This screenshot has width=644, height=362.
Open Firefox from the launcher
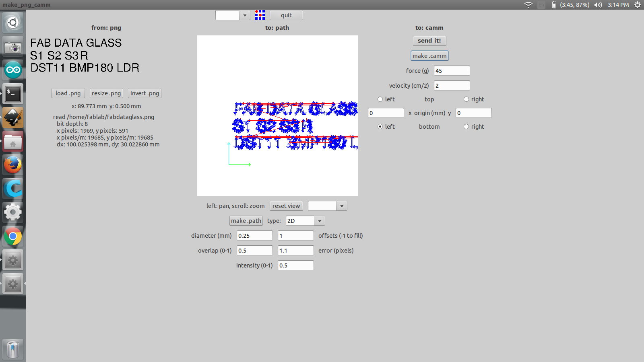tap(13, 165)
